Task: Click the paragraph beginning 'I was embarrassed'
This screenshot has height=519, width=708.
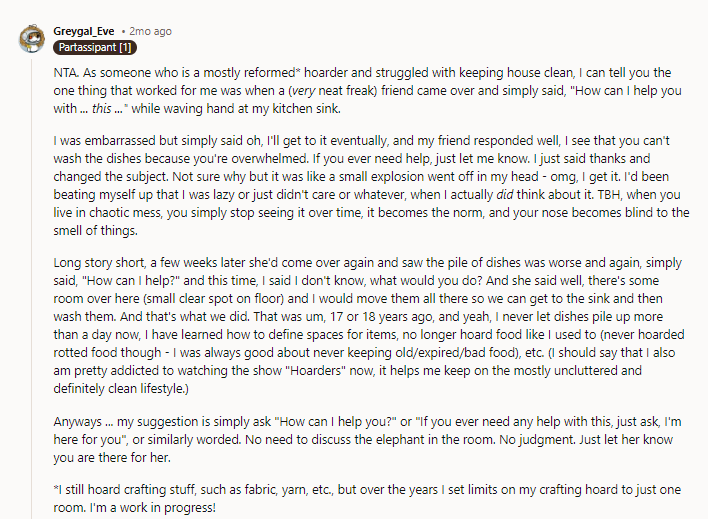Action: (x=371, y=186)
